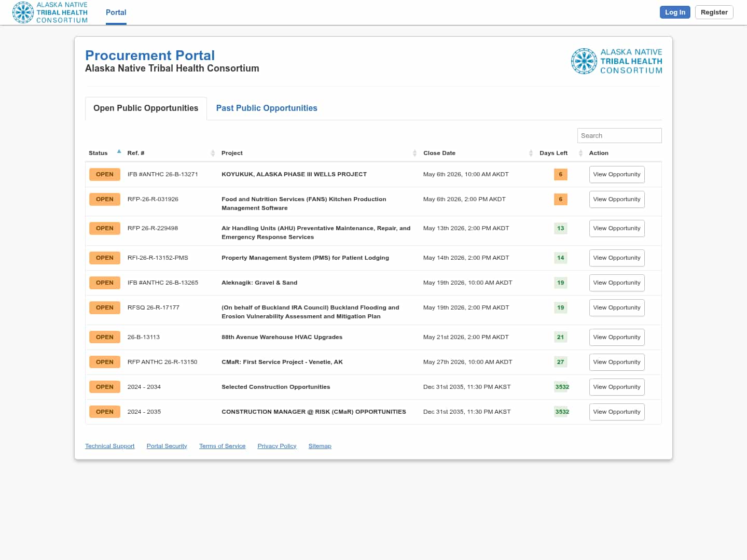
Task: Click the Log In button
Action: coord(675,12)
